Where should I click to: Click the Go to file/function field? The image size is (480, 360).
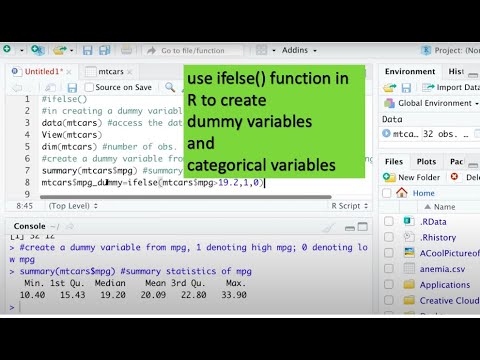(193, 50)
